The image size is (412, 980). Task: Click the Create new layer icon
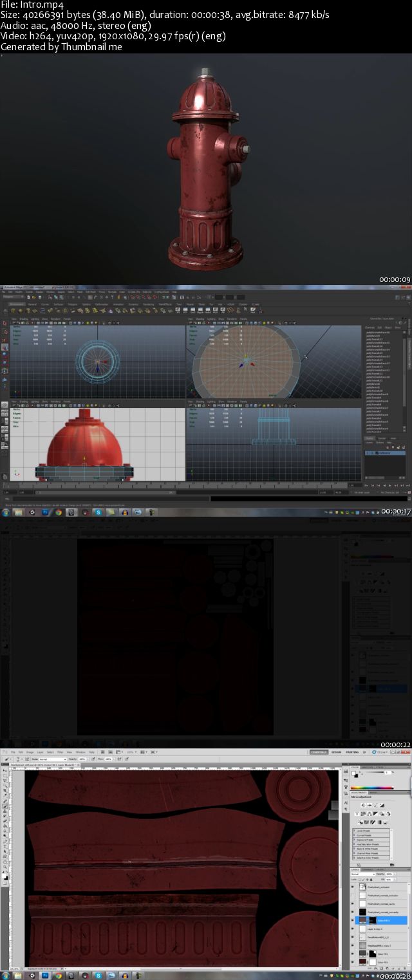[399, 968]
